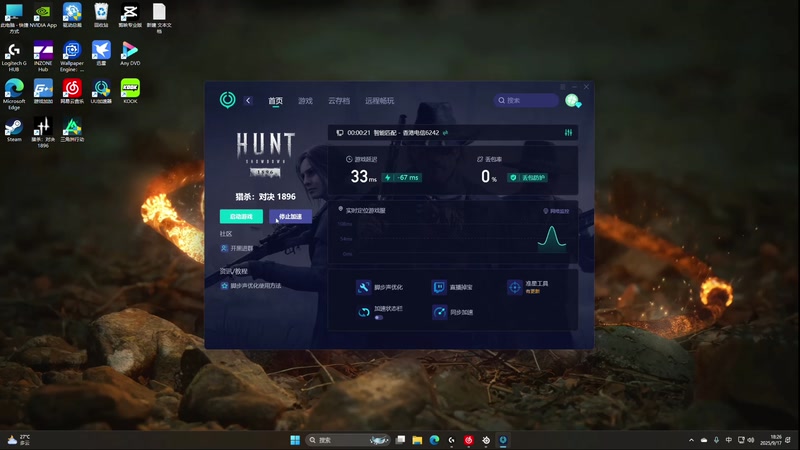Open the 游戏 games tab

pyautogui.click(x=305, y=101)
